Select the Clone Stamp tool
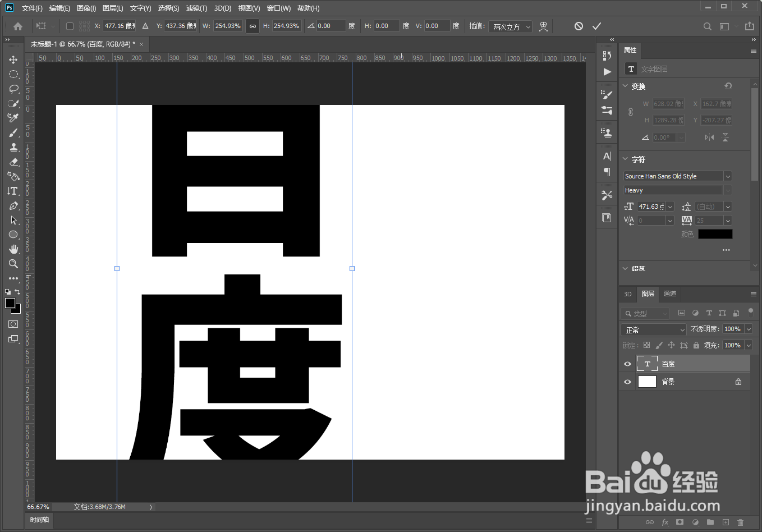Screen dimensions: 762x532 (13, 147)
